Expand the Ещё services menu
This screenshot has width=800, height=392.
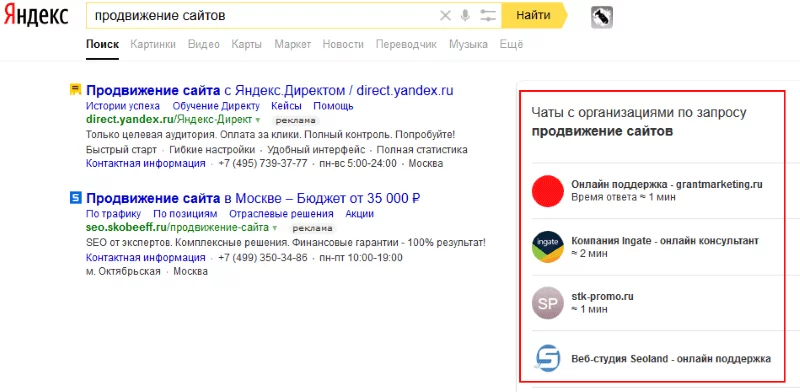tap(511, 44)
